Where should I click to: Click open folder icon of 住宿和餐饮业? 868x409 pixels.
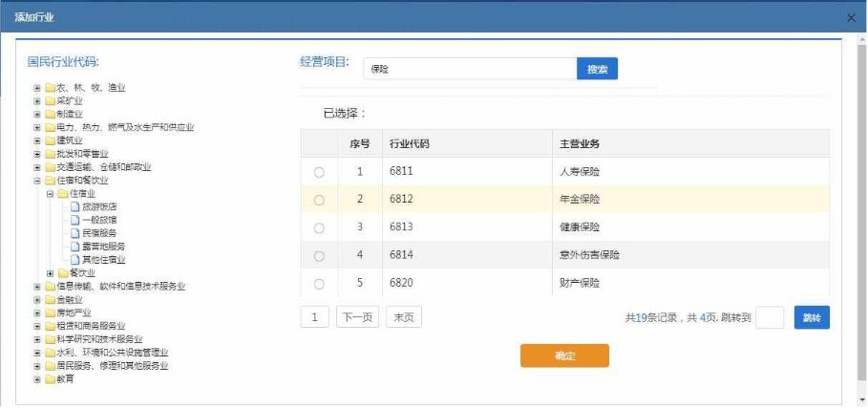coord(51,181)
